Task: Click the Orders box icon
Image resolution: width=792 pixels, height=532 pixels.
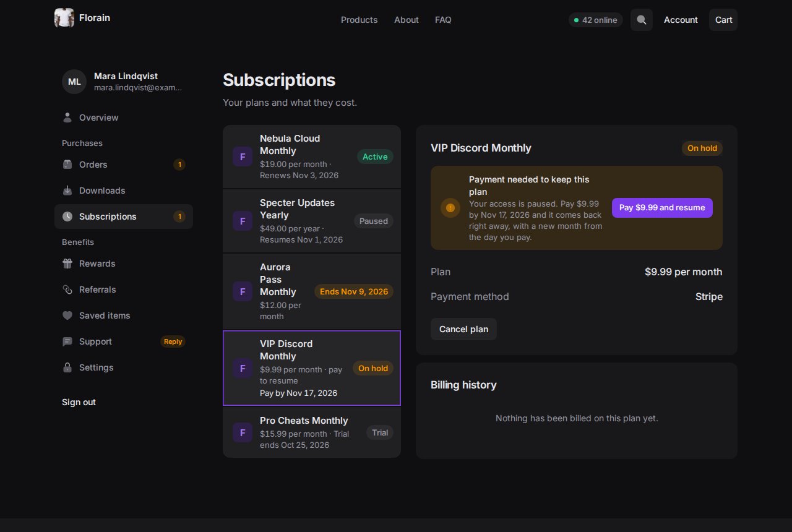Action: 67,165
